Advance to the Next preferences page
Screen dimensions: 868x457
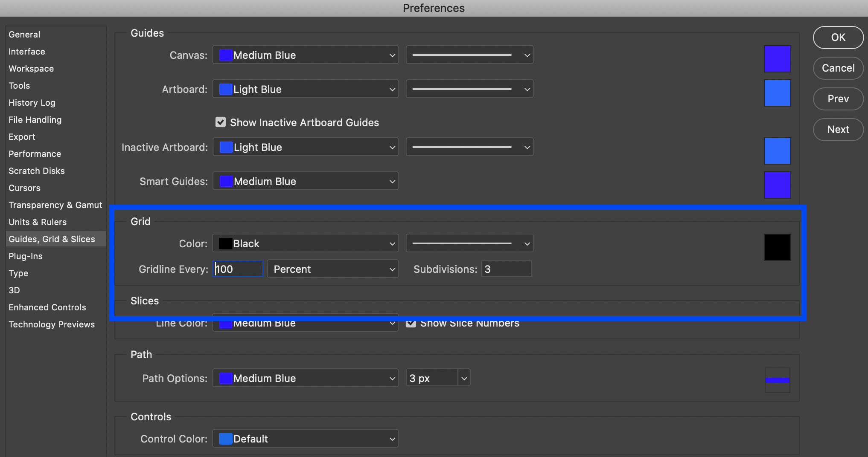pos(837,129)
